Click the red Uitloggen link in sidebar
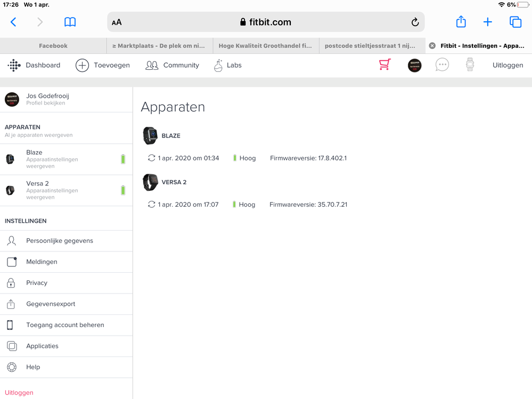The image size is (532, 399). coord(19,393)
